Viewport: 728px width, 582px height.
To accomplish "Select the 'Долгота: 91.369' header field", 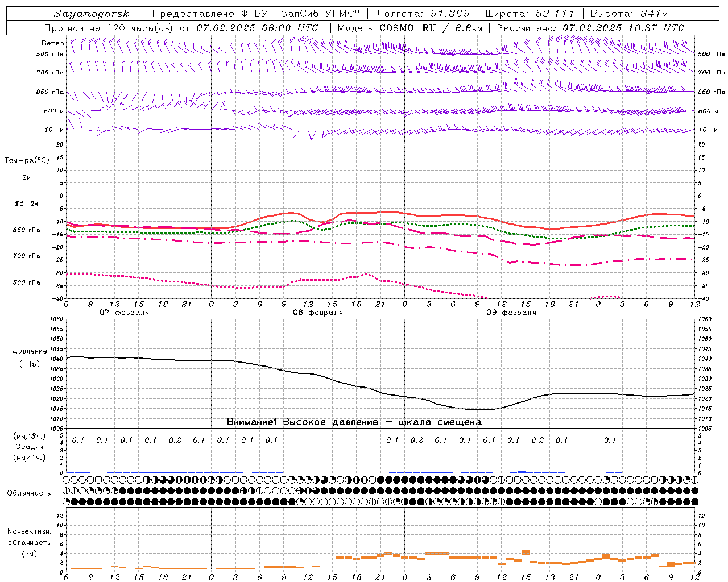I will coord(423,14).
